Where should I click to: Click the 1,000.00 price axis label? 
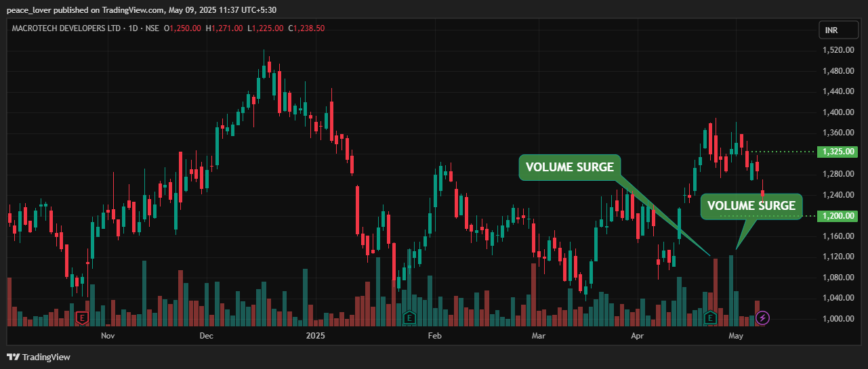pos(838,319)
